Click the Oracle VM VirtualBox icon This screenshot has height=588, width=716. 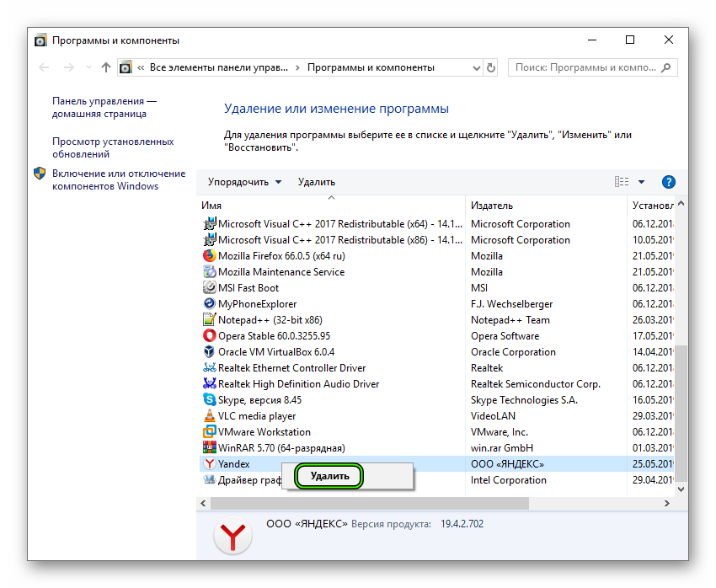[209, 351]
